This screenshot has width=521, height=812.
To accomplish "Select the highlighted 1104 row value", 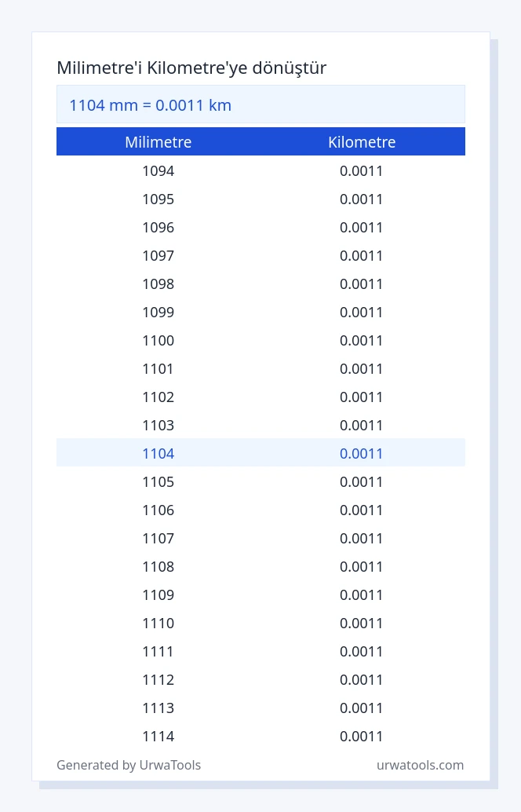I will [158, 454].
